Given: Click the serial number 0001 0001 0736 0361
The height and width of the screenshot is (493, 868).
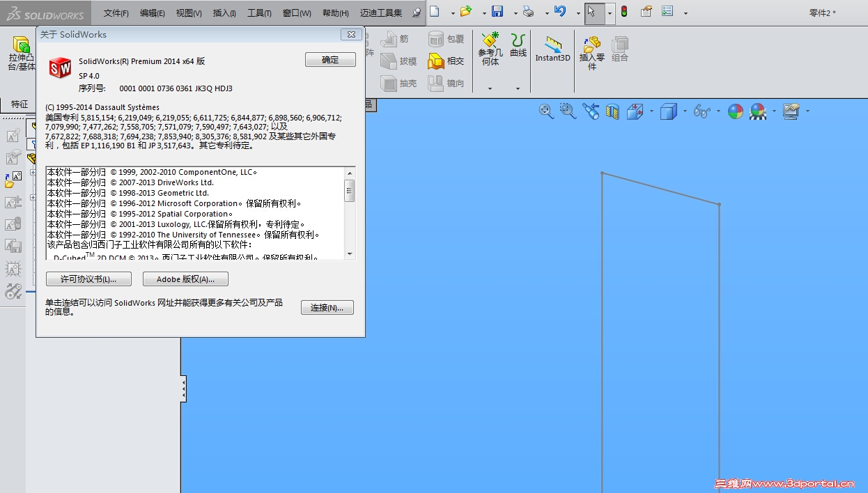Looking at the screenshot, I should [x=176, y=88].
